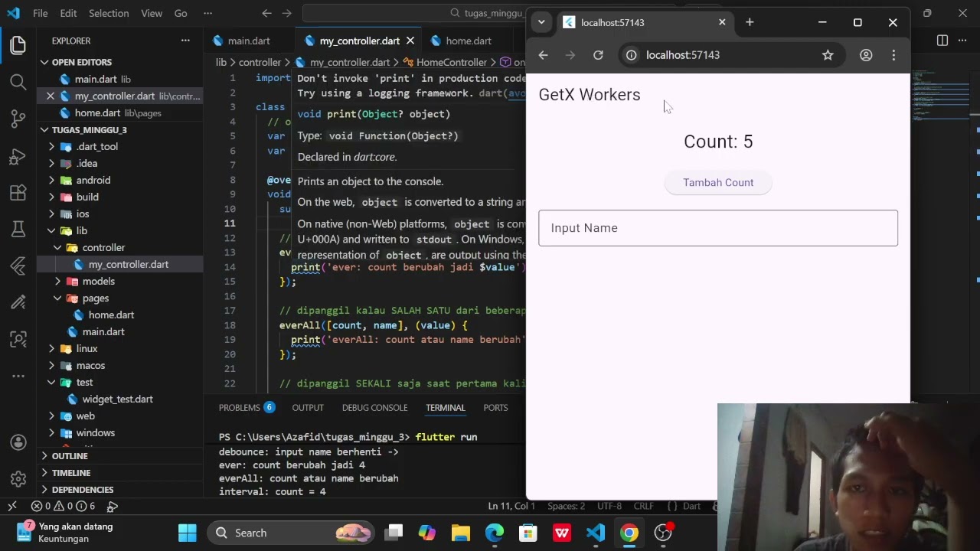Open a new Chrome tab
The image size is (980, 551).
750,22
